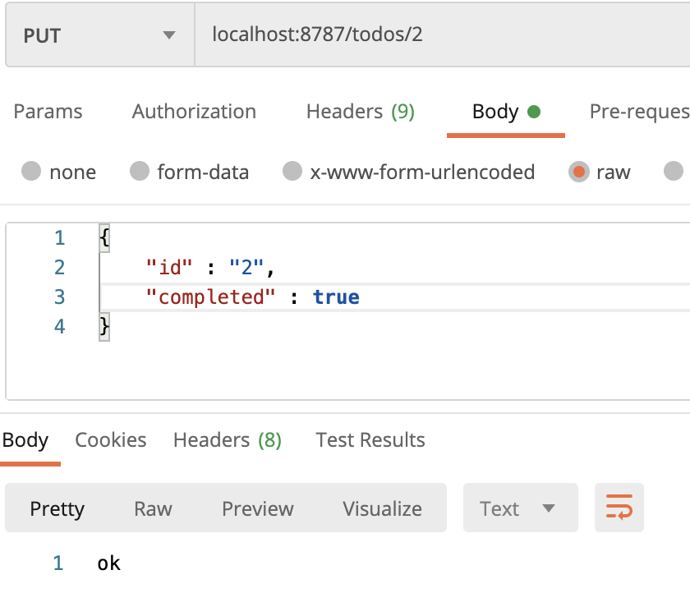Switch to the response Body tab

pos(25,440)
